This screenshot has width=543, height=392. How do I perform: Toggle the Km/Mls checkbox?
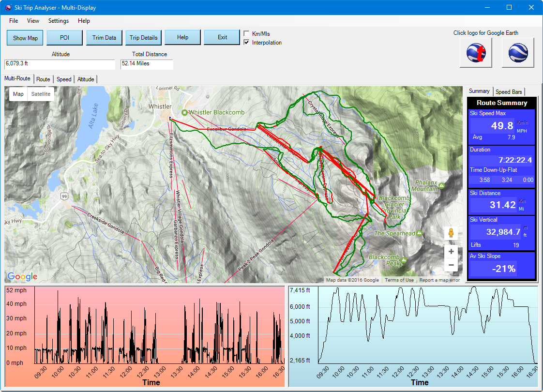click(x=247, y=34)
